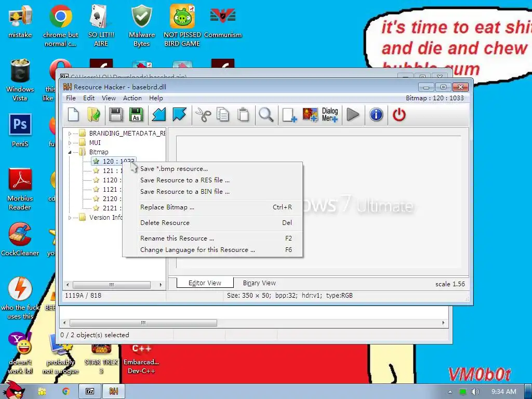
Task: Choose 'Change Language for this Resource'
Action: (x=212, y=250)
